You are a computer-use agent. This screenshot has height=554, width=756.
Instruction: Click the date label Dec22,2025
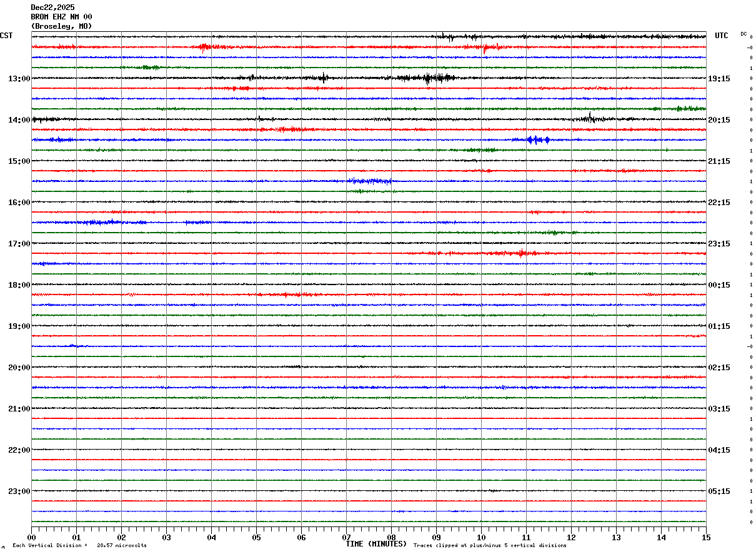click(x=53, y=8)
